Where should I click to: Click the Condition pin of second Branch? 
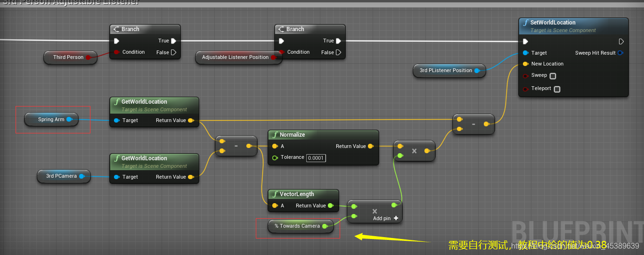(281, 52)
